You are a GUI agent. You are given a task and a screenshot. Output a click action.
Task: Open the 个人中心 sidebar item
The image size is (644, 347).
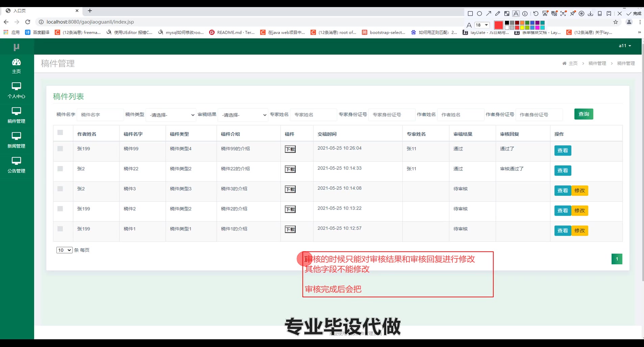[x=16, y=90]
